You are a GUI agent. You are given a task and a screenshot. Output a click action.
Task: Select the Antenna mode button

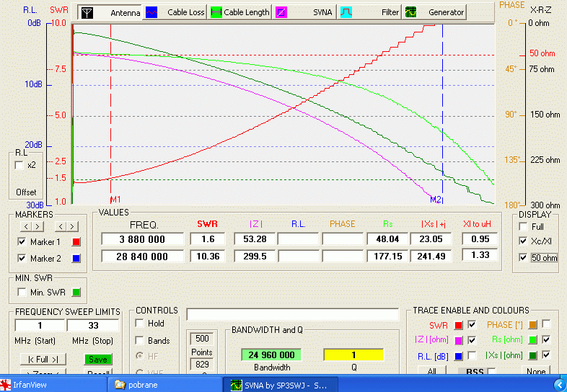click(x=108, y=12)
